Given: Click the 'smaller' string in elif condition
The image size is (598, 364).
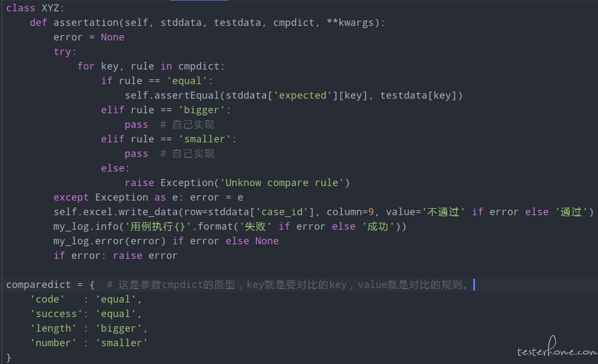Looking at the screenshot, I should point(205,139).
